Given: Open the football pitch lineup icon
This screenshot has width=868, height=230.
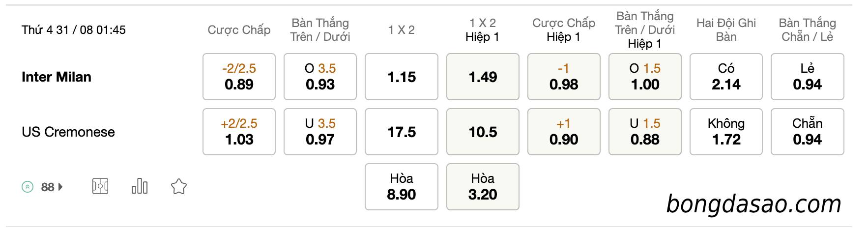Looking at the screenshot, I should [x=100, y=187].
